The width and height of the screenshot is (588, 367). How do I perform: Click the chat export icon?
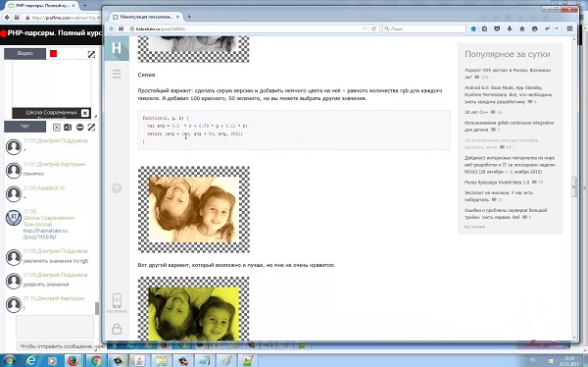[68, 128]
